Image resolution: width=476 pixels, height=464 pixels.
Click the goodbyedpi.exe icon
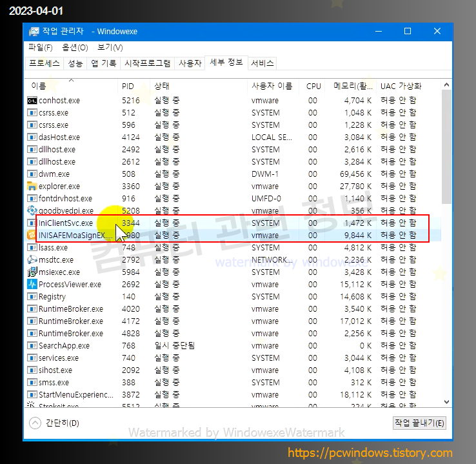pyautogui.click(x=32, y=210)
